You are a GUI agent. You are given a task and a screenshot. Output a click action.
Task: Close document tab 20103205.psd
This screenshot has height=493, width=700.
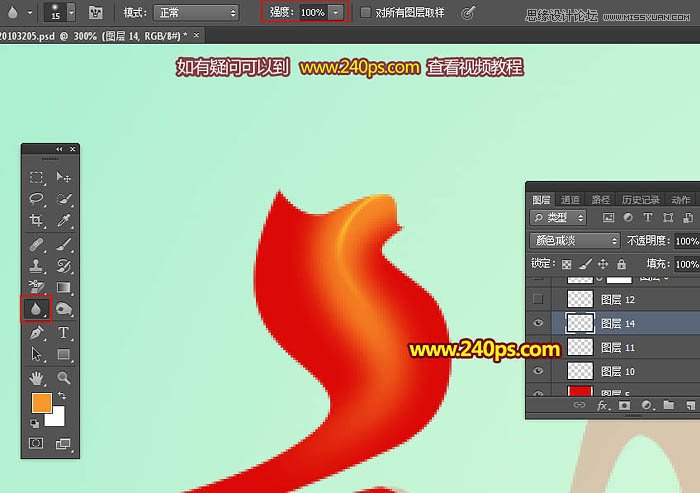click(x=196, y=35)
